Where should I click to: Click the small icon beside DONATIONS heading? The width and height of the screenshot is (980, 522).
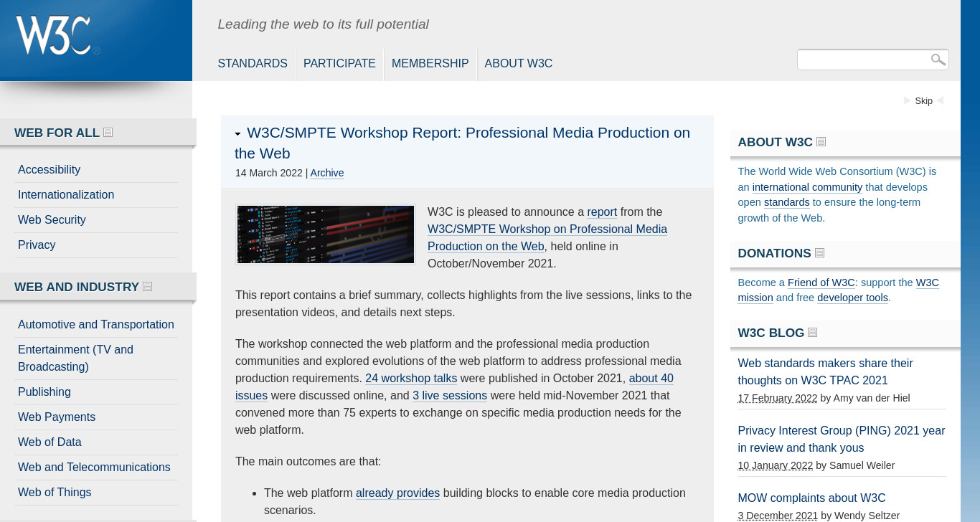click(x=820, y=252)
